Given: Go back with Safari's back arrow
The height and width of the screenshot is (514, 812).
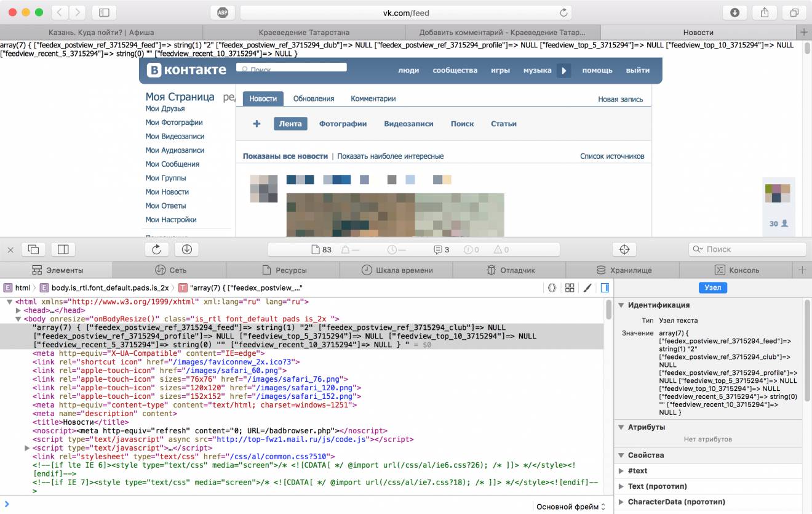Looking at the screenshot, I should pyautogui.click(x=60, y=12).
